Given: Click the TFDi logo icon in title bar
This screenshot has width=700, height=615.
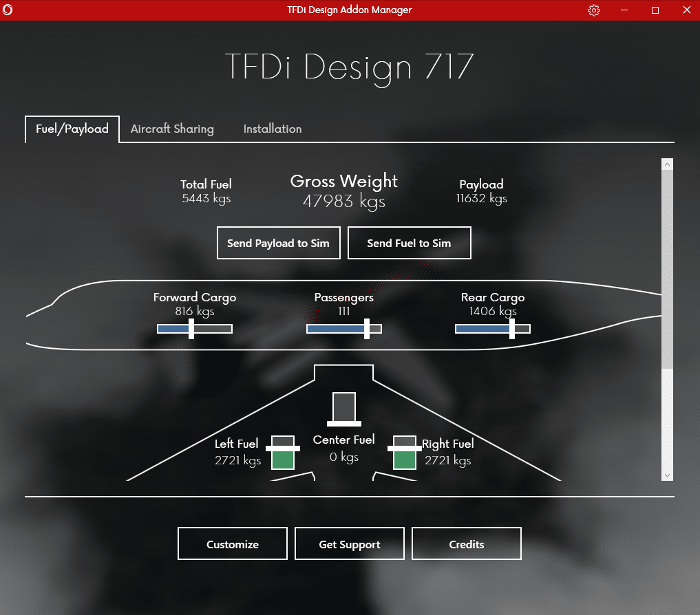Looking at the screenshot, I should [8, 10].
